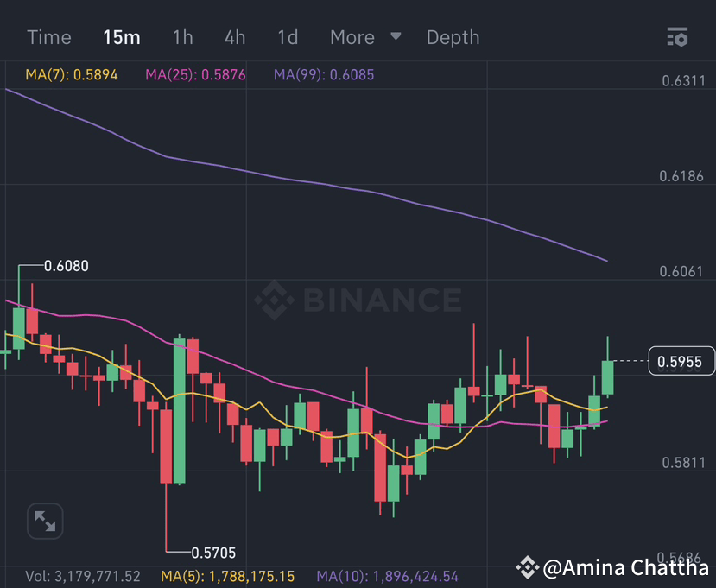The width and height of the screenshot is (716, 588).
Task: Toggle the MA(10) volume average
Action: [389, 576]
